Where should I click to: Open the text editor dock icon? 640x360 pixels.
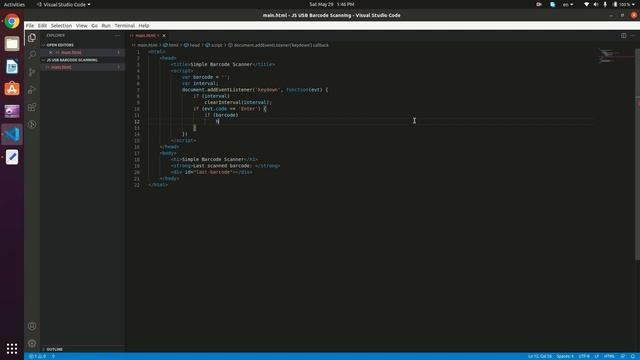(12, 157)
